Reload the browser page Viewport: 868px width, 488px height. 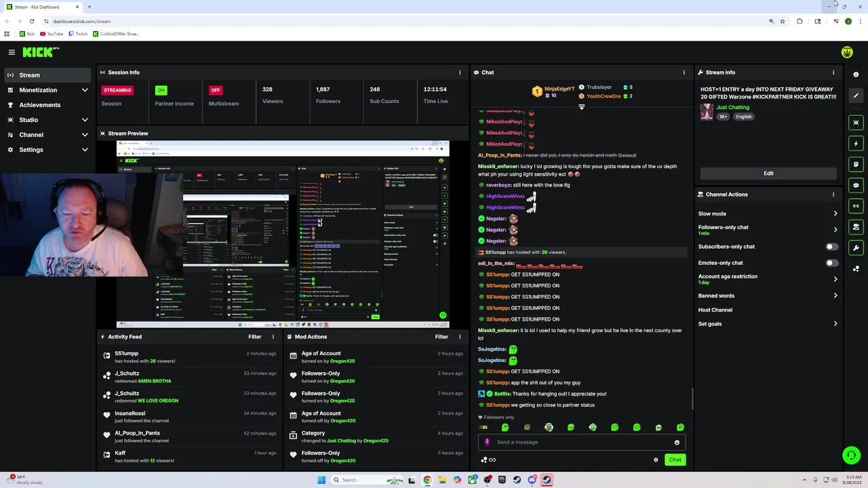coord(31,21)
